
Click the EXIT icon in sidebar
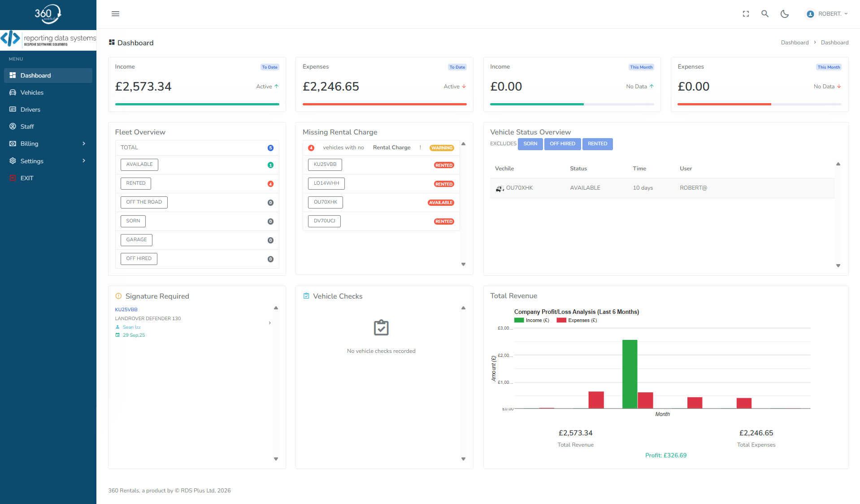13,178
